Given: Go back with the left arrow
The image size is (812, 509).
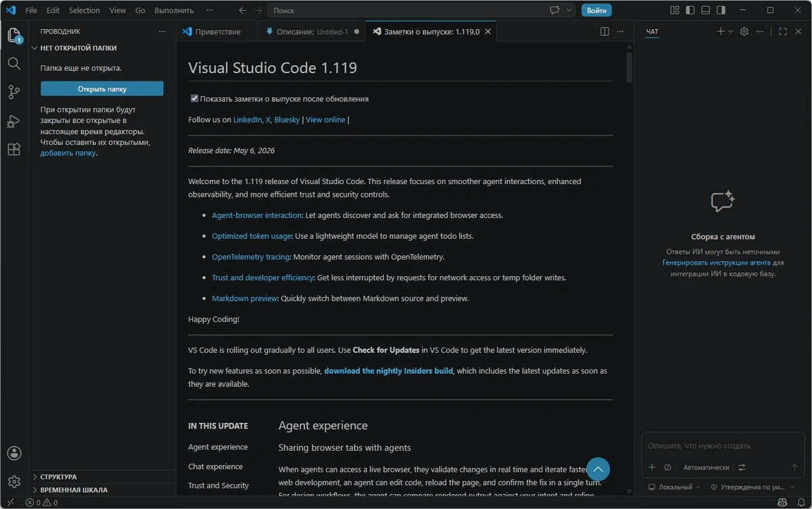Looking at the screenshot, I should (243, 10).
